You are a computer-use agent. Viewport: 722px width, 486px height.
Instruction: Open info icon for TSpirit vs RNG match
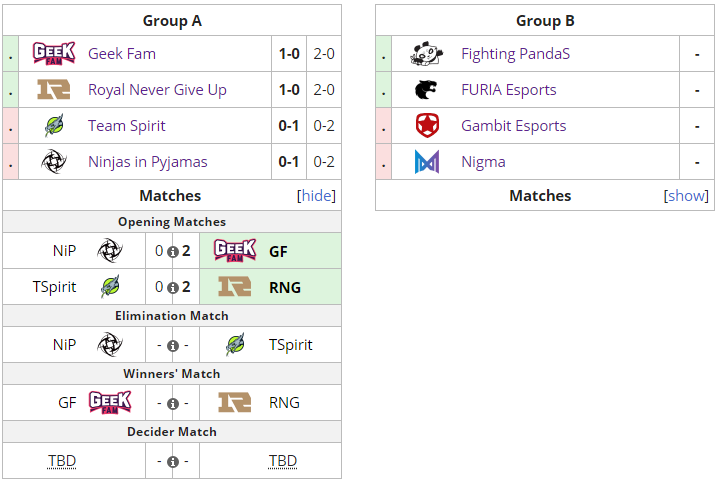tap(172, 288)
